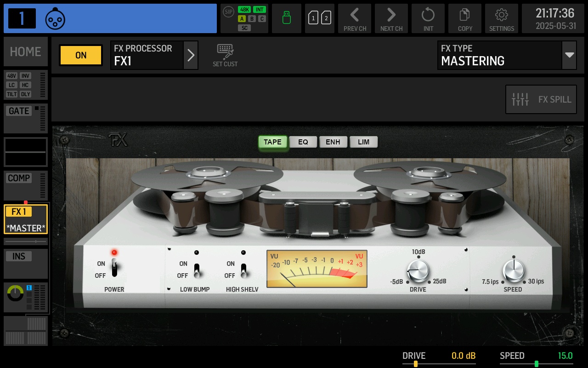Switch to the LIM tab
Viewport: 588px width, 368px height.
(364, 142)
